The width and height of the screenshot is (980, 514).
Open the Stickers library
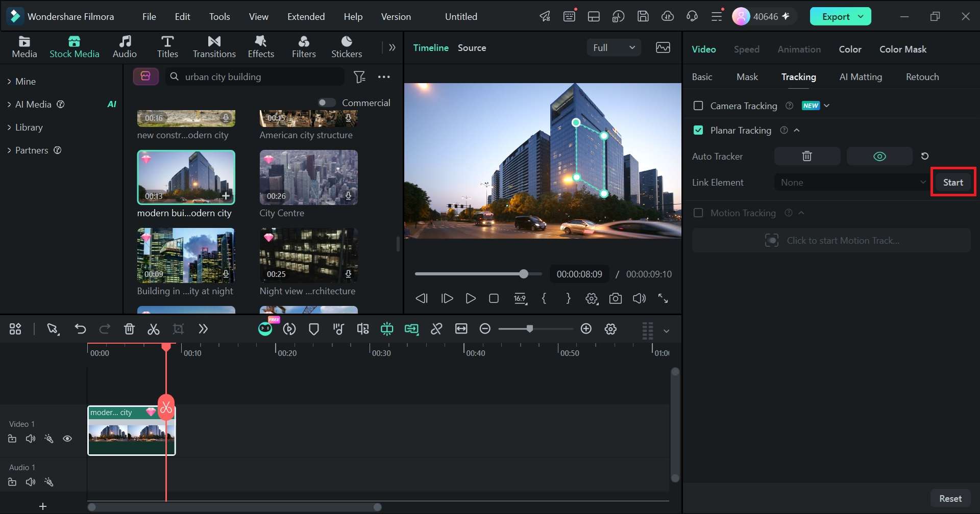coord(347,47)
